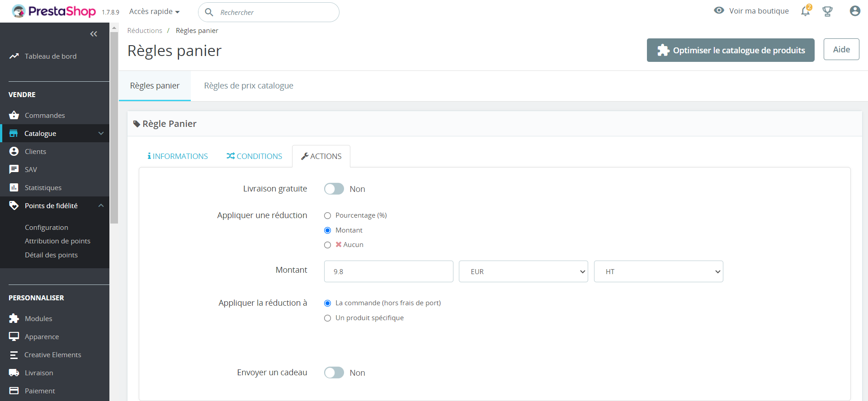Open the EUR currency dropdown
Screen dimensions: 868x401
[x=523, y=271]
